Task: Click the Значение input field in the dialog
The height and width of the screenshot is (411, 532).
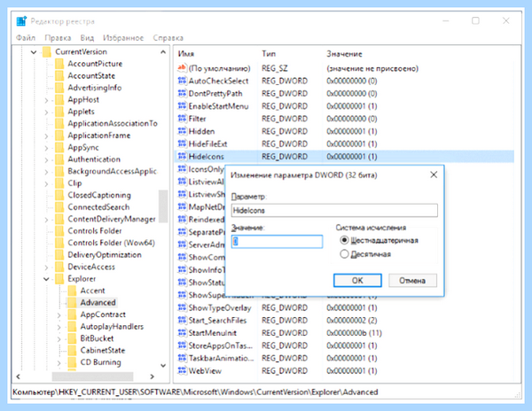Action: click(x=277, y=241)
